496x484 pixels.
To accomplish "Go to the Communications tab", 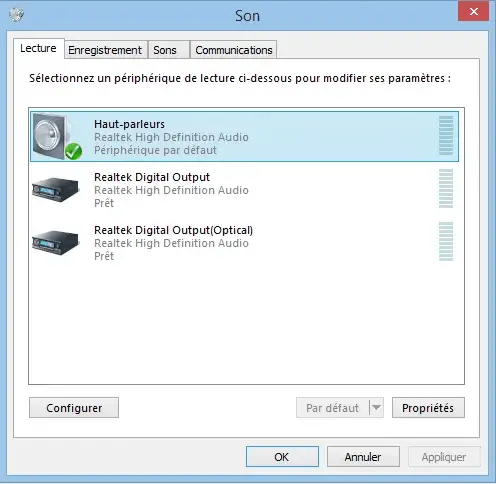I will (x=234, y=50).
